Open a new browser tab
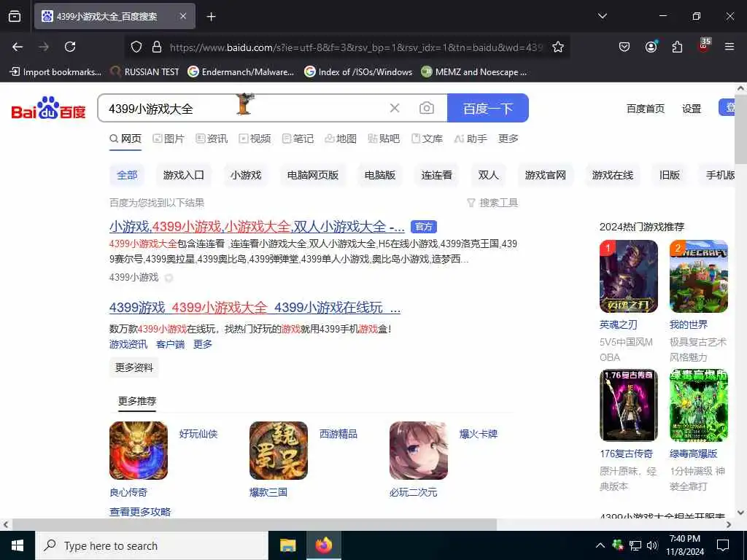747x560 pixels. pos(211,17)
